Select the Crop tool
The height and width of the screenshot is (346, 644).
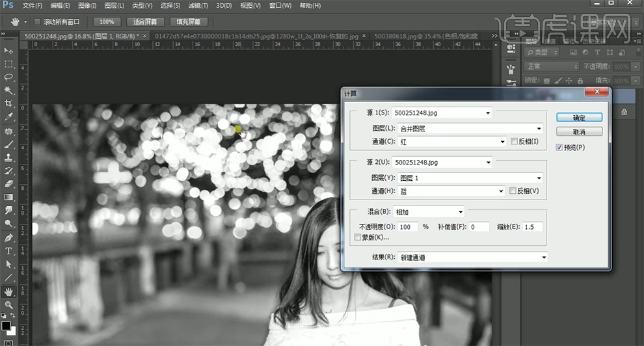8,104
